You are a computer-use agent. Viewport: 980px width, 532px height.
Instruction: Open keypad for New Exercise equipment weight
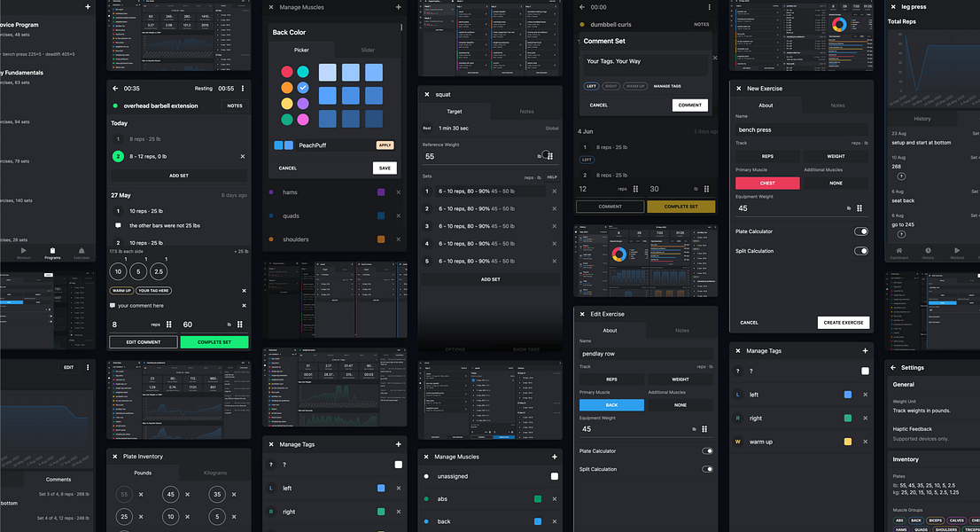[x=859, y=208]
